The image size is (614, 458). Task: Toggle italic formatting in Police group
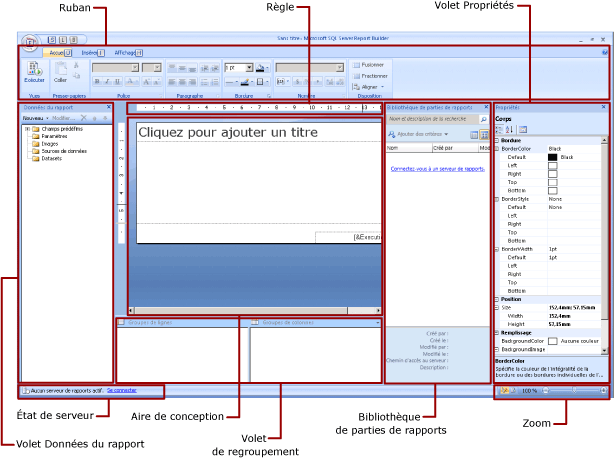(x=107, y=81)
